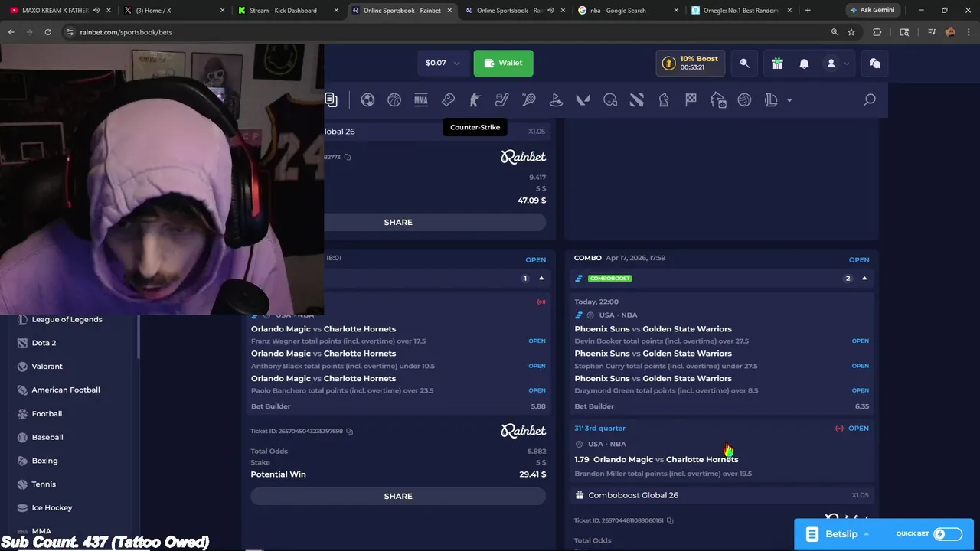980x551 pixels.
Task: Reload the page
Action: (47, 32)
